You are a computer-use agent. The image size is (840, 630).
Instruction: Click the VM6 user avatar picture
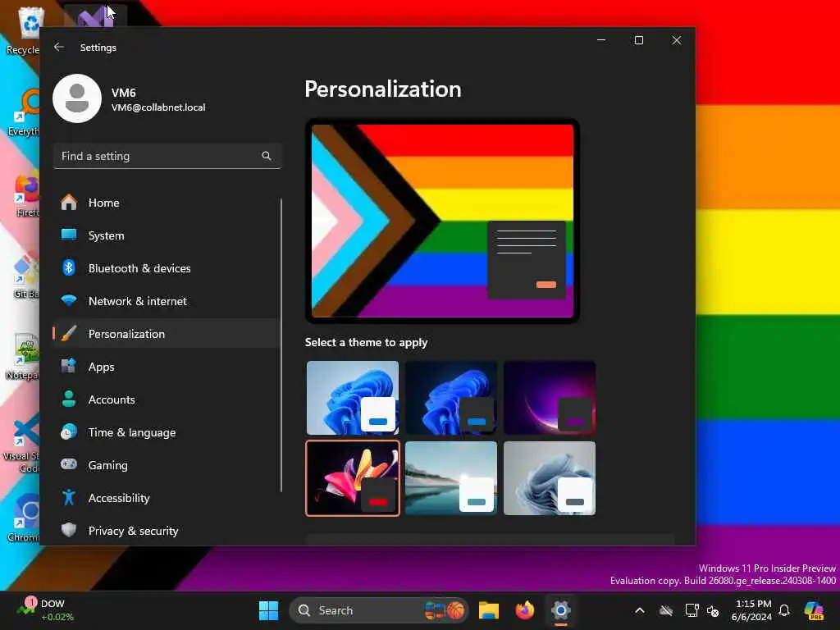click(x=77, y=98)
